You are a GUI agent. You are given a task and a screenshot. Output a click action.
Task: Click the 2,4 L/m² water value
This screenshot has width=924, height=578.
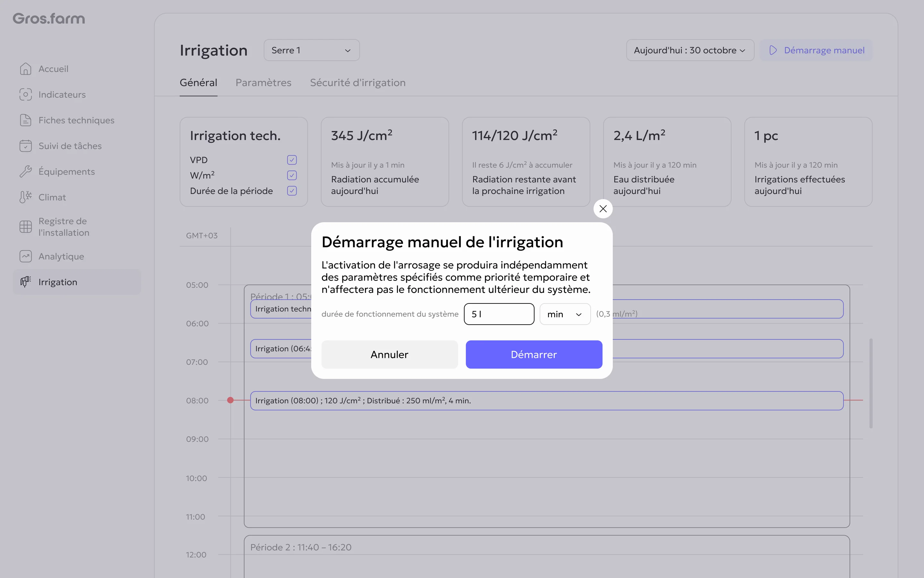coord(639,135)
